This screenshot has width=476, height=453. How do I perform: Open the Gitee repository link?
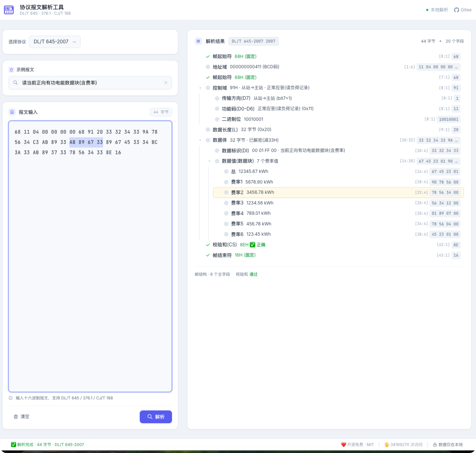[x=463, y=10]
